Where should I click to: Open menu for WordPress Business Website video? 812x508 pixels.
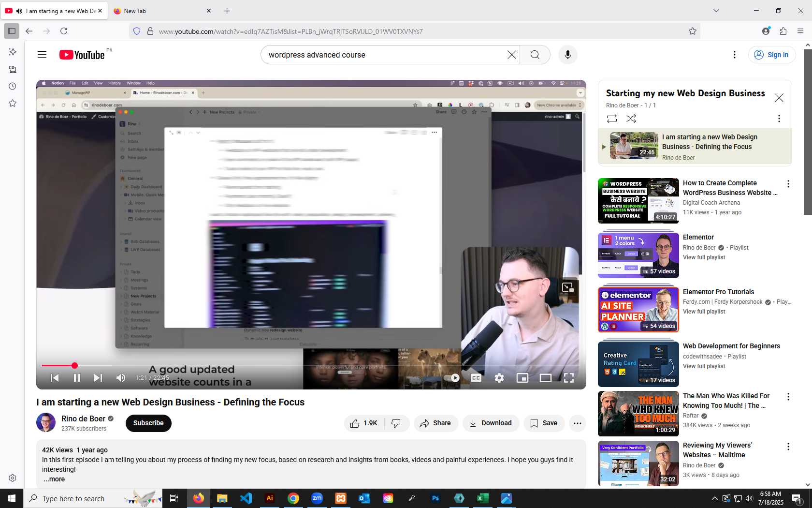pos(788,184)
